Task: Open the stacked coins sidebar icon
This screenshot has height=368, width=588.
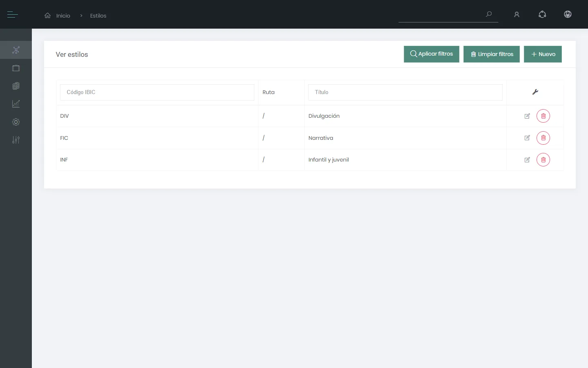Action: pyautogui.click(x=16, y=86)
